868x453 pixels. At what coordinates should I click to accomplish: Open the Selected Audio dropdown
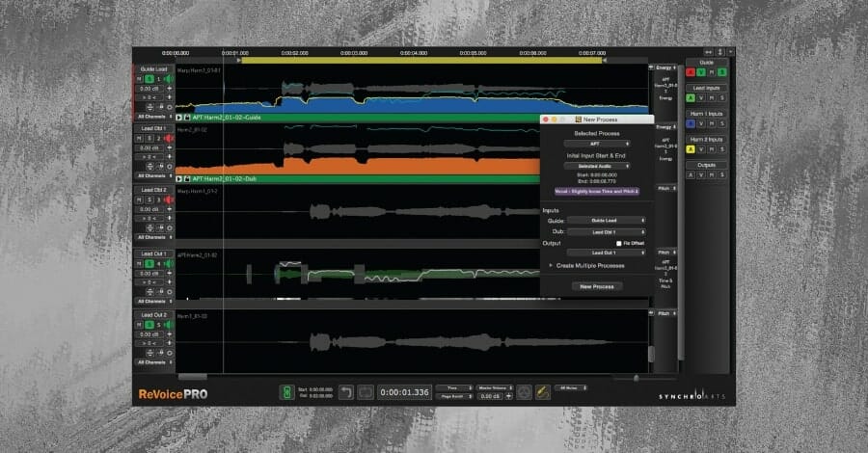coord(596,166)
